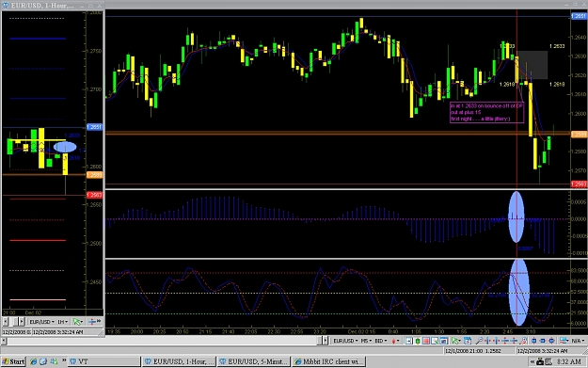Click the third blue box alignment icon
This screenshot has width=588, height=368.
(551, 341)
